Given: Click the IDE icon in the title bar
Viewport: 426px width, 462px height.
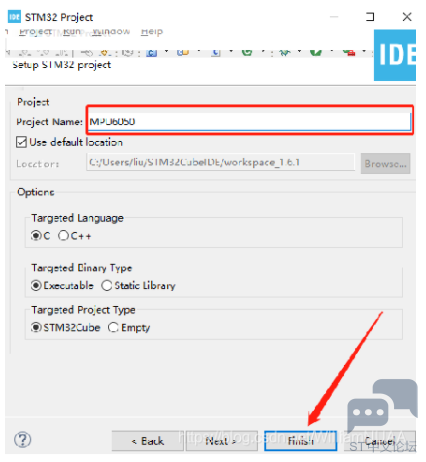Looking at the screenshot, I should (14, 17).
